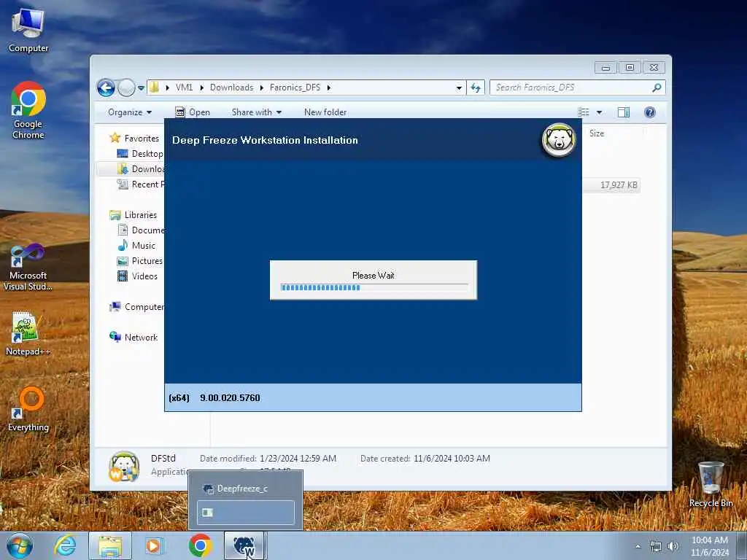Click Faronics_DFS in address breadcrumb
Image resolution: width=747 pixels, height=560 pixels.
(x=295, y=87)
